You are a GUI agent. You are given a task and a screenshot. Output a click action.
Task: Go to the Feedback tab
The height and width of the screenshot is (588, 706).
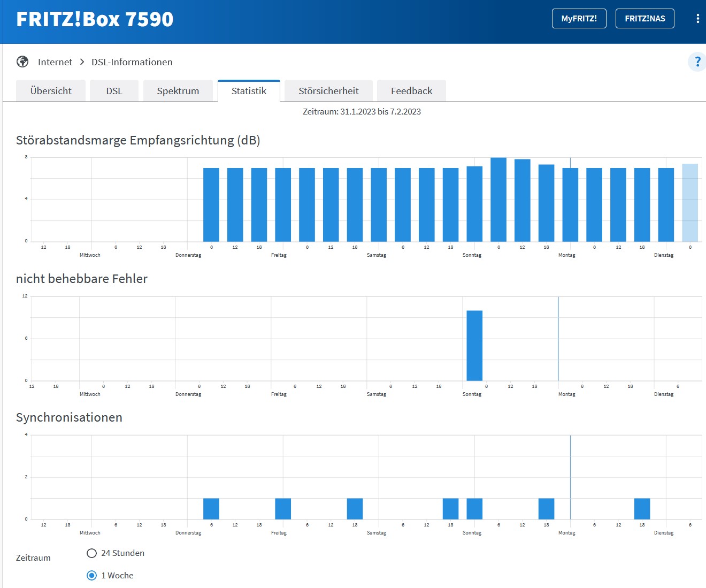(x=411, y=91)
